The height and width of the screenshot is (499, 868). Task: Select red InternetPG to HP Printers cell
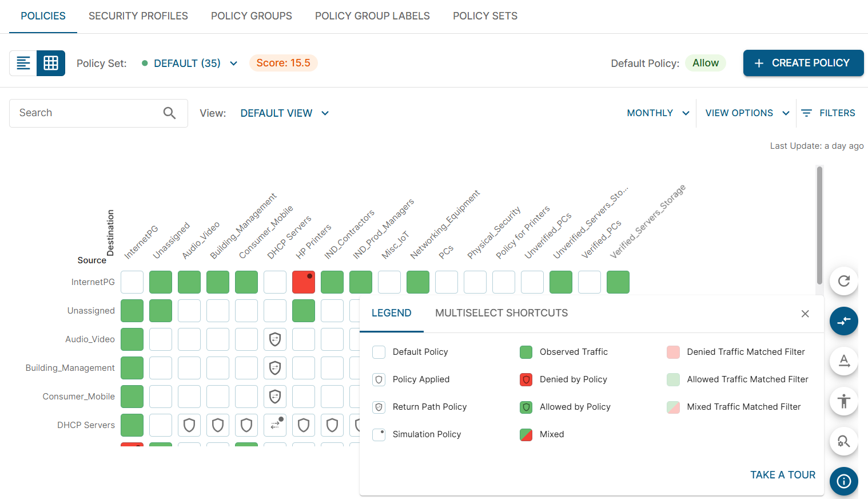click(304, 282)
